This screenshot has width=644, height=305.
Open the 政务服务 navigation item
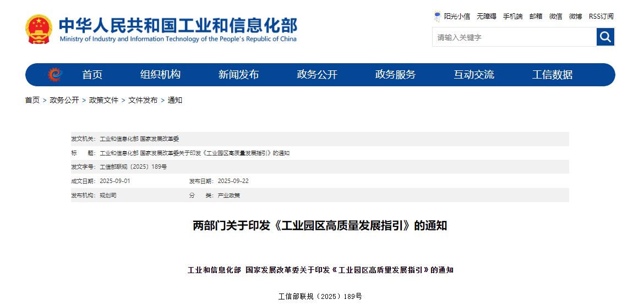[395, 75]
